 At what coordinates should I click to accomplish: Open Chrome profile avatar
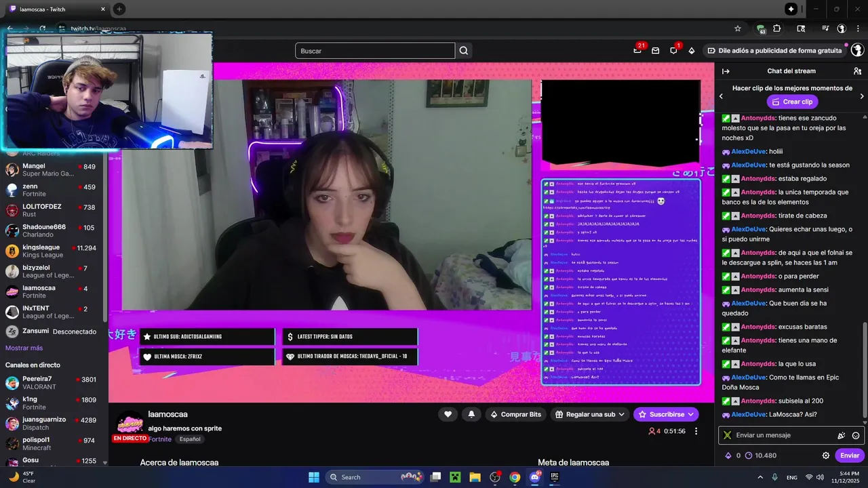pos(842,28)
